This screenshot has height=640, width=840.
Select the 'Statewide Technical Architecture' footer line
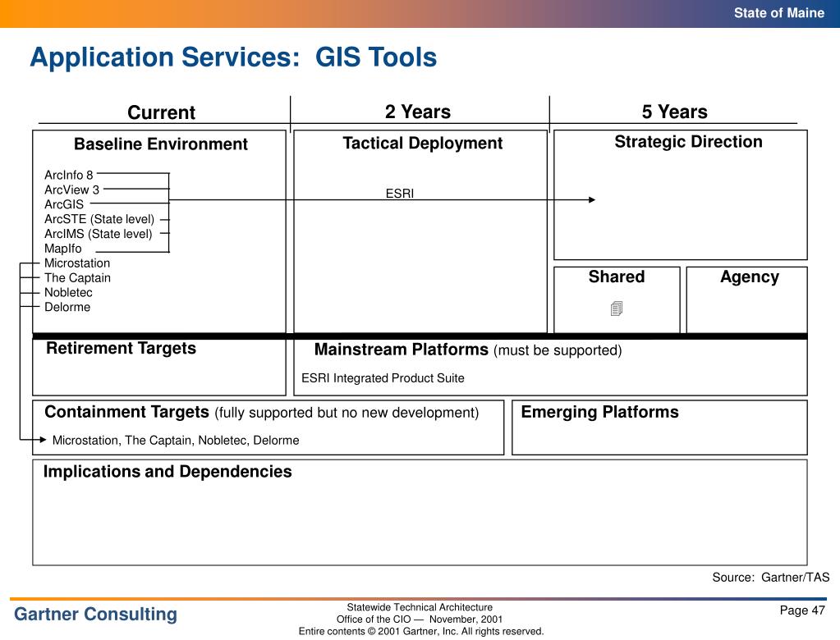pyautogui.click(x=420, y=607)
